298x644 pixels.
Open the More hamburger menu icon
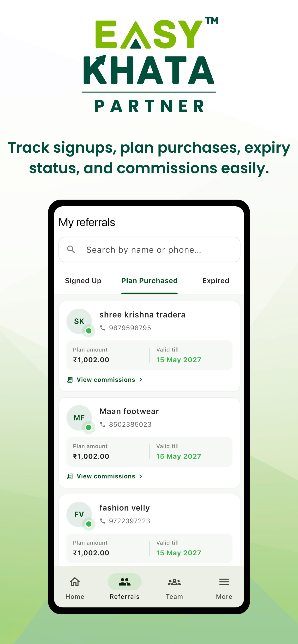tap(224, 582)
